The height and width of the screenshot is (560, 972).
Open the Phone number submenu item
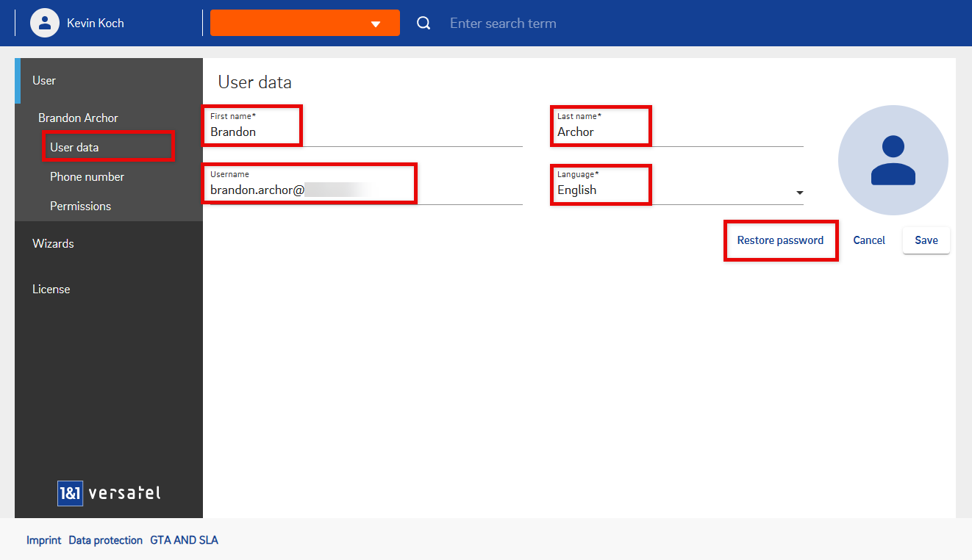coord(87,176)
